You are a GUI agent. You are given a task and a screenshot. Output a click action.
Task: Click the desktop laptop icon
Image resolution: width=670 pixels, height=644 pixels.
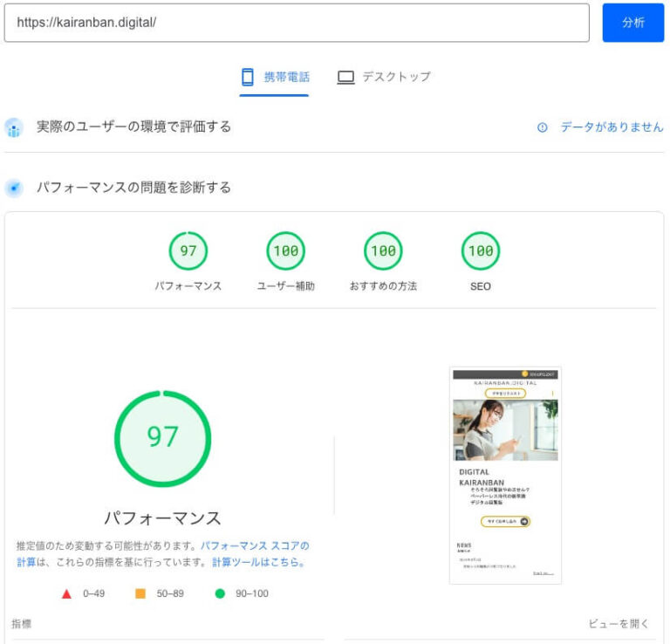tap(345, 77)
